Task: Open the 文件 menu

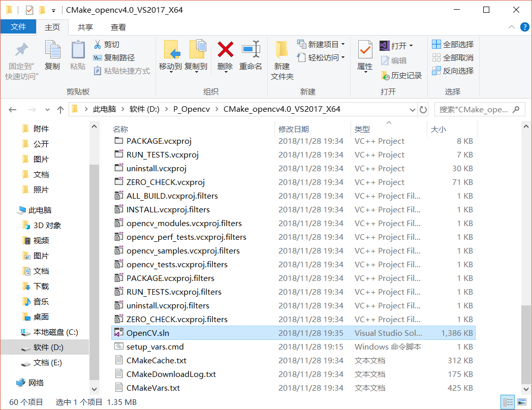Action: tap(18, 26)
